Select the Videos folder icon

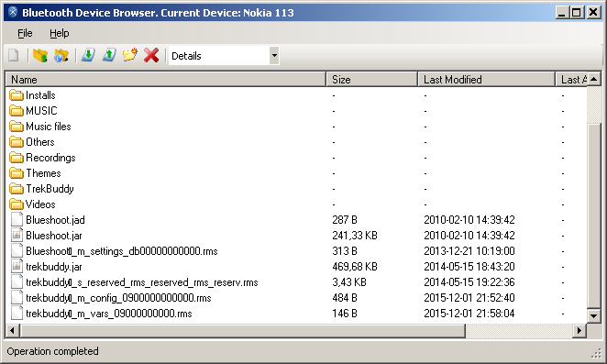click(17, 204)
